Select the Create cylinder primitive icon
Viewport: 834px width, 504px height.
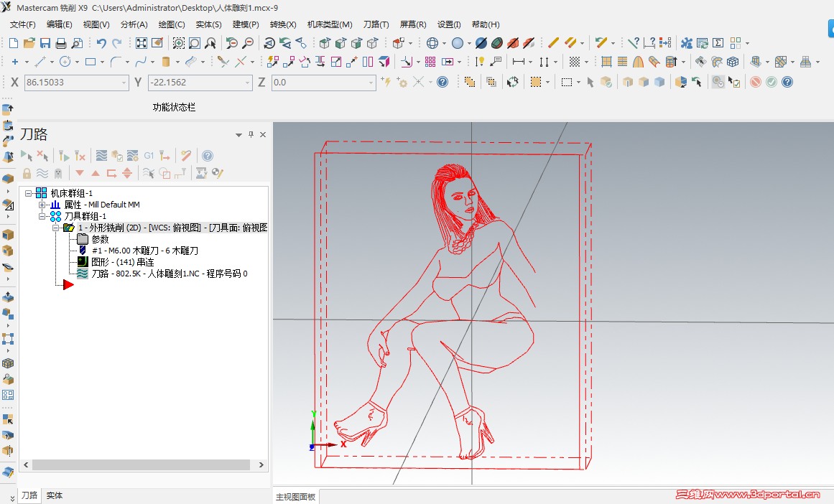(x=166, y=62)
